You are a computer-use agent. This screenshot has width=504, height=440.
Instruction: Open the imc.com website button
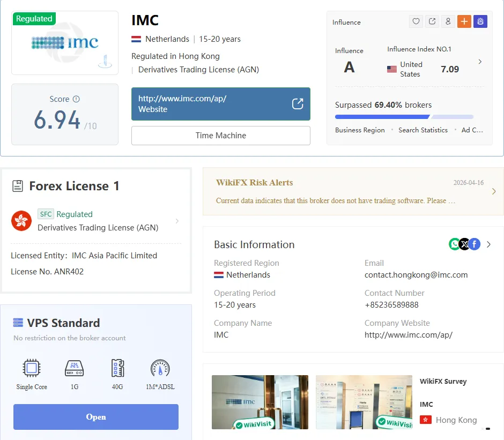pos(221,104)
